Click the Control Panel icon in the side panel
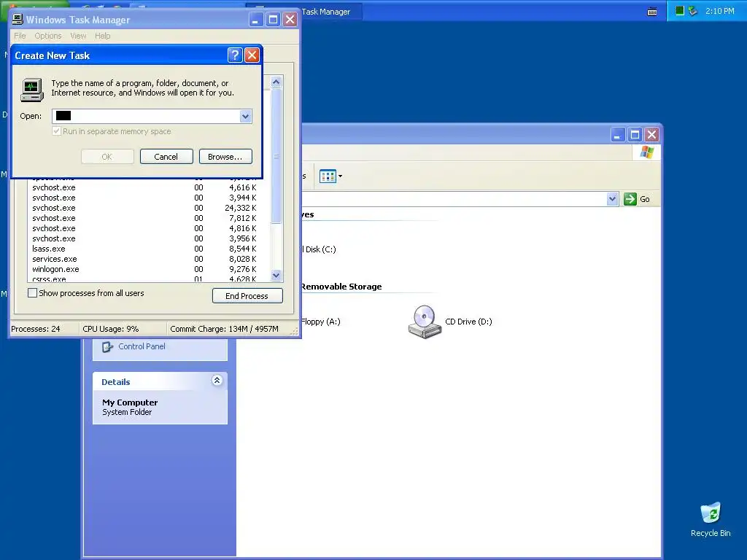 pyautogui.click(x=108, y=346)
